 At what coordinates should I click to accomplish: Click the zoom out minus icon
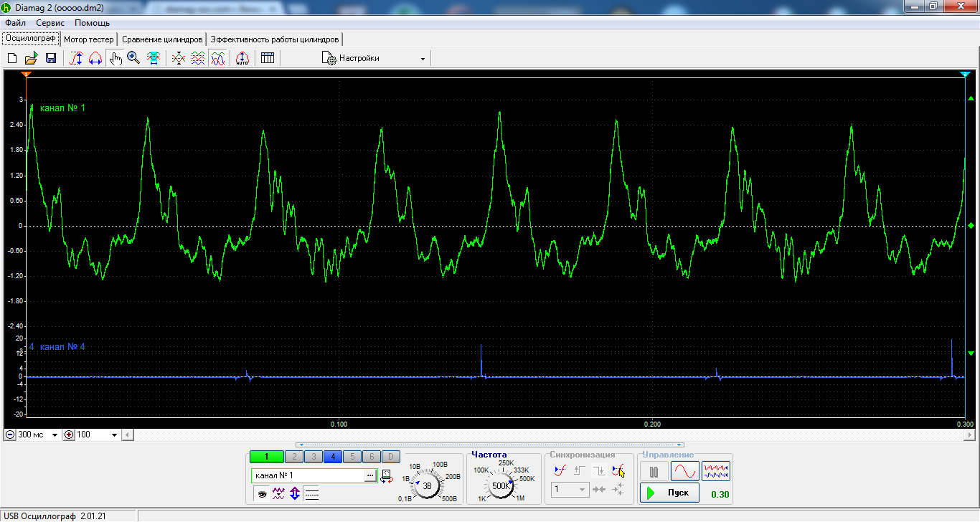[x=10, y=435]
